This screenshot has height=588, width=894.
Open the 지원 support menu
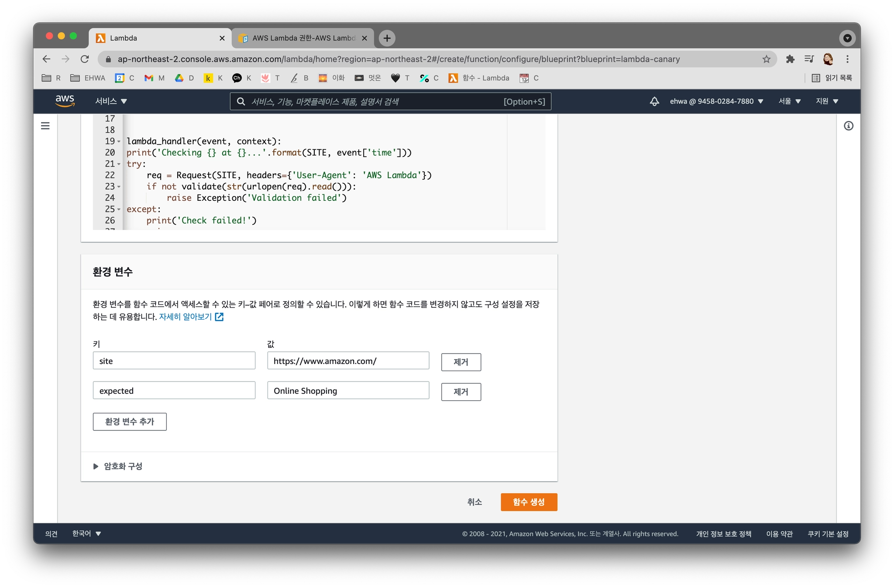[827, 101]
